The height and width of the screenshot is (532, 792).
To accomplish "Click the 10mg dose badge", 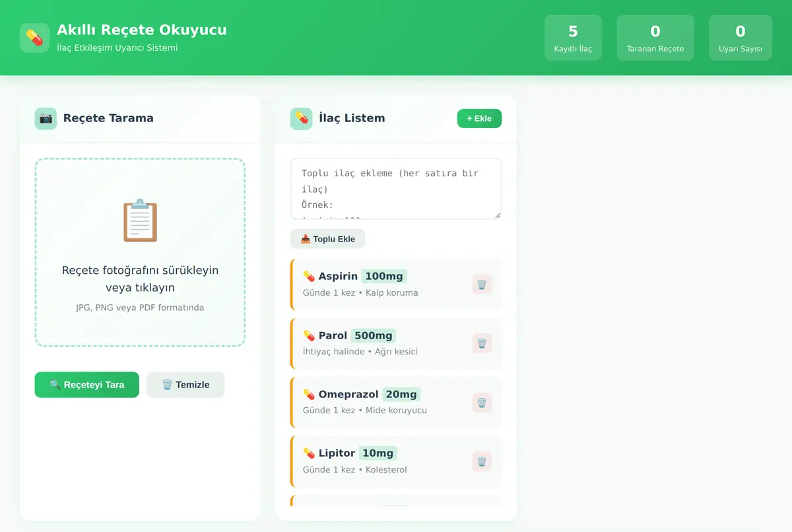I will (x=378, y=453).
